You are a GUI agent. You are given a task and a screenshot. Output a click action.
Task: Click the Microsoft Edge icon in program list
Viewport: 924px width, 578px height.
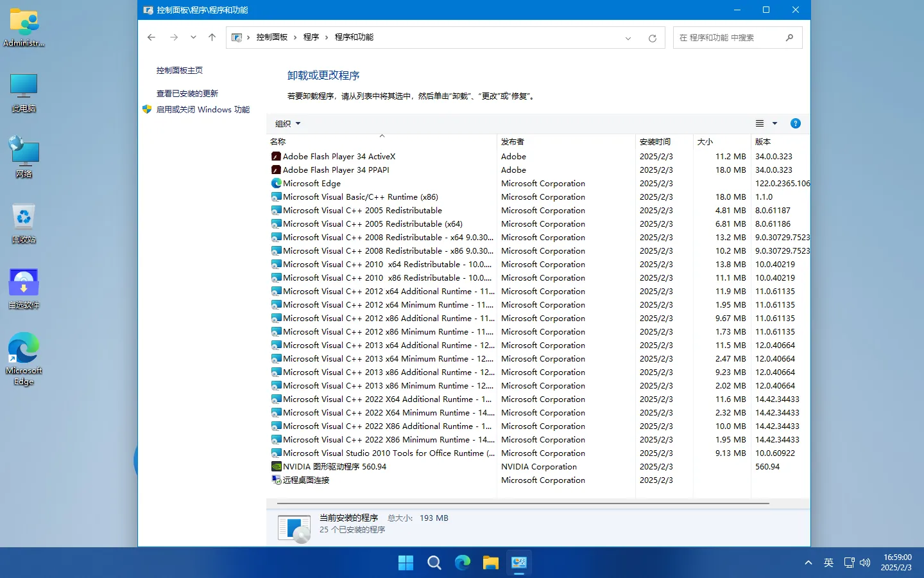pyautogui.click(x=276, y=183)
